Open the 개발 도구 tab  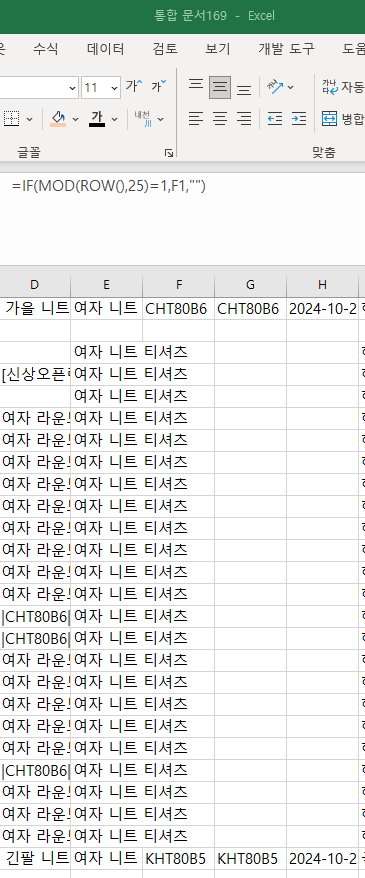pyautogui.click(x=286, y=49)
